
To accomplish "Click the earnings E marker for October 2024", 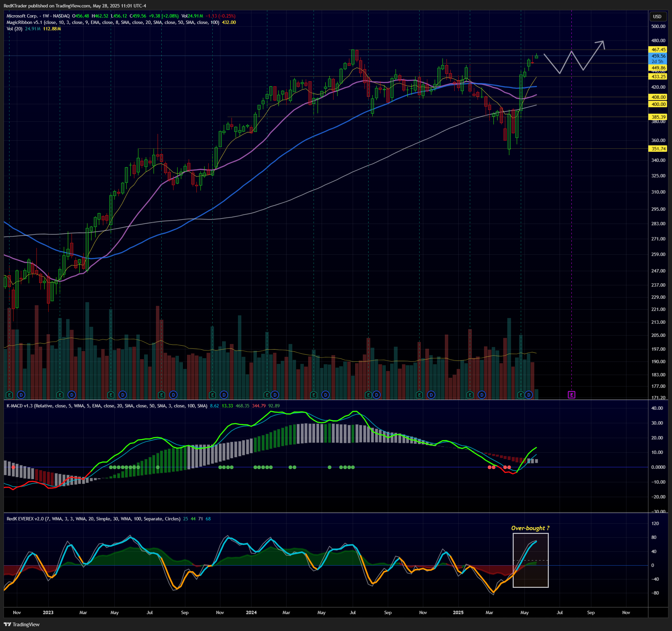I will tap(419, 395).
